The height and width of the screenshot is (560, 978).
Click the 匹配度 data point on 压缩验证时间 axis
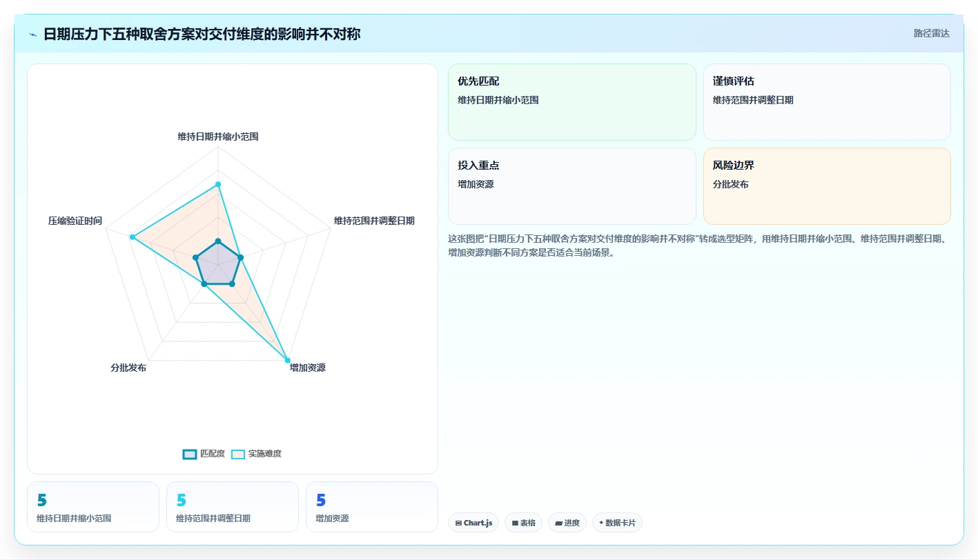coord(195,257)
